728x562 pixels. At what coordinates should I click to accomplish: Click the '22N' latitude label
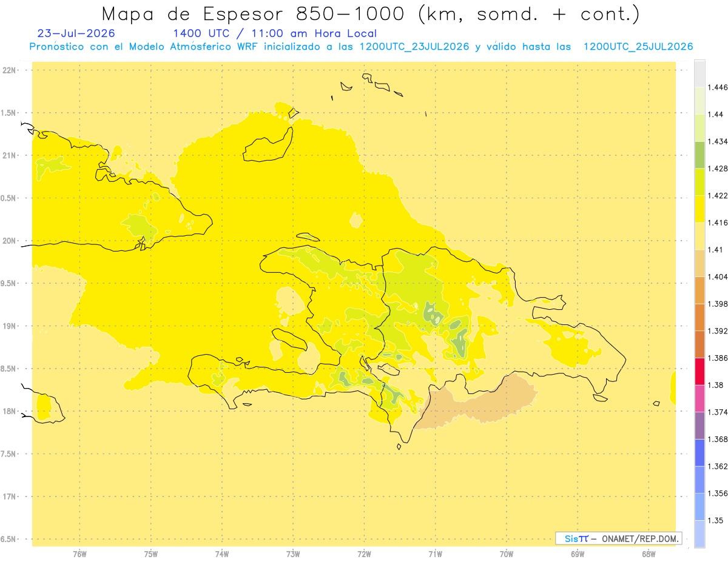[8, 70]
